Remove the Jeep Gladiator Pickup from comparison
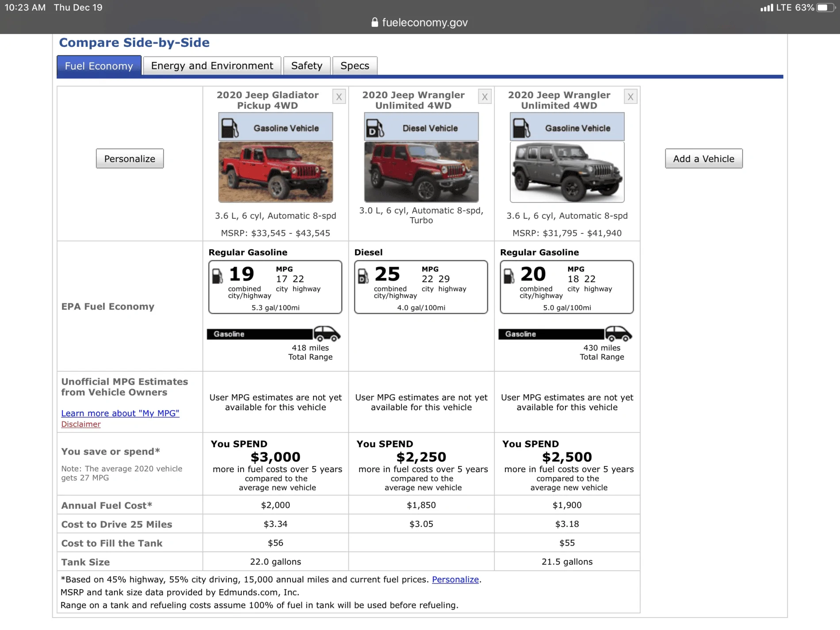The width and height of the screenshot is (840, 630). [x=339, y=97]
